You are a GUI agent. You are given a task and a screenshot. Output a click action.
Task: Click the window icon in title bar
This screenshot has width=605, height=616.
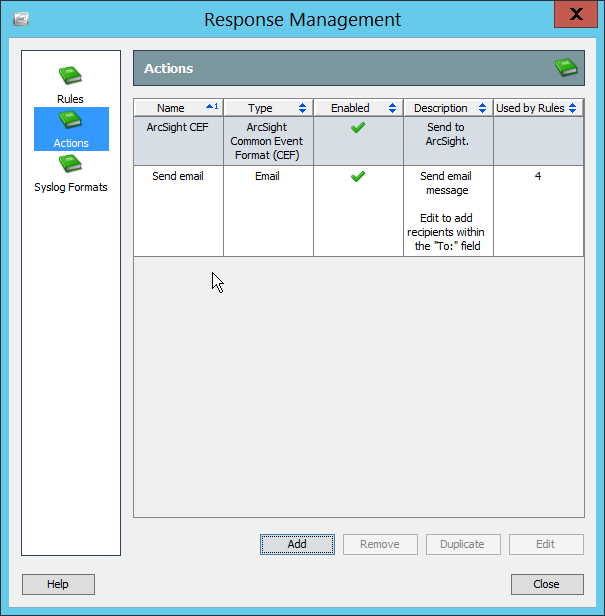[x=21, y=19]
